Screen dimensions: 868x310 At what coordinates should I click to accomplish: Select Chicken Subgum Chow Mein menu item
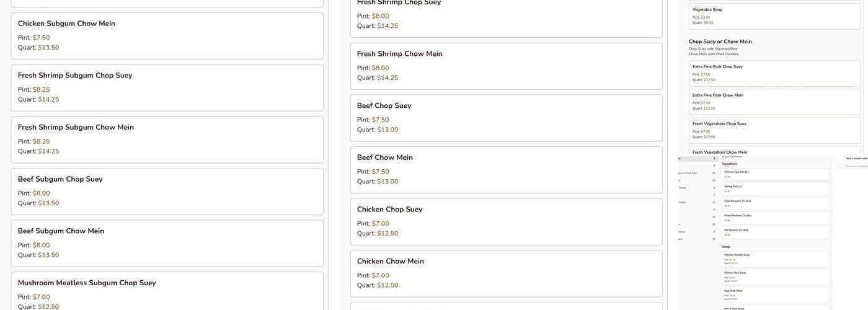(167, 35)
